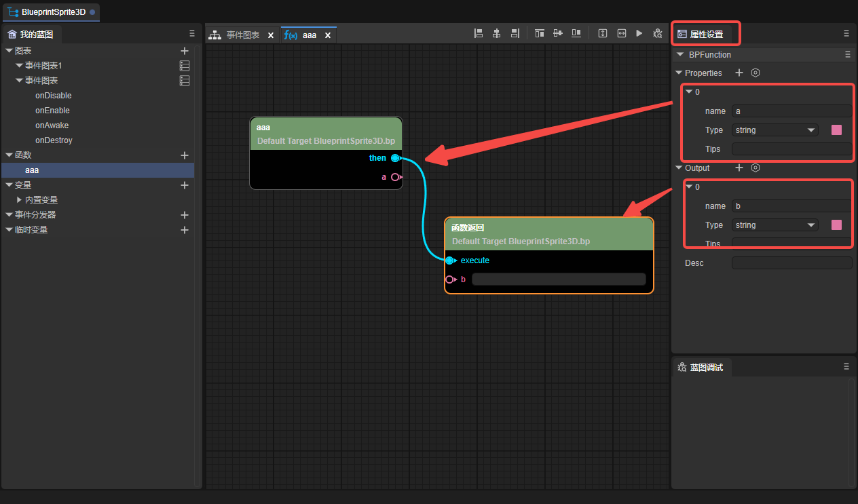
Task: Open the Type dropdown for property a
Action: point(775,130)
